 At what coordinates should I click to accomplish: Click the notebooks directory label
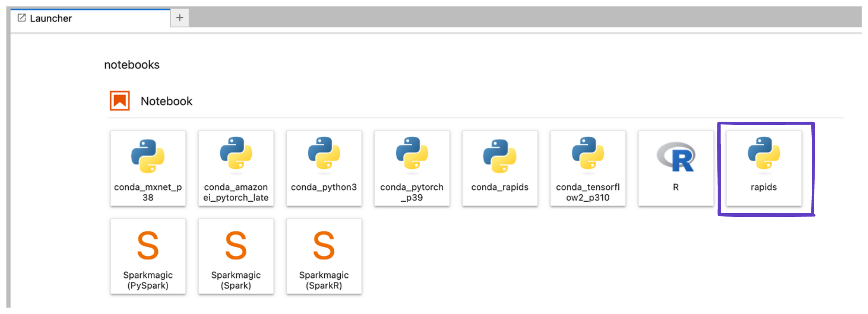coord(132,64)
